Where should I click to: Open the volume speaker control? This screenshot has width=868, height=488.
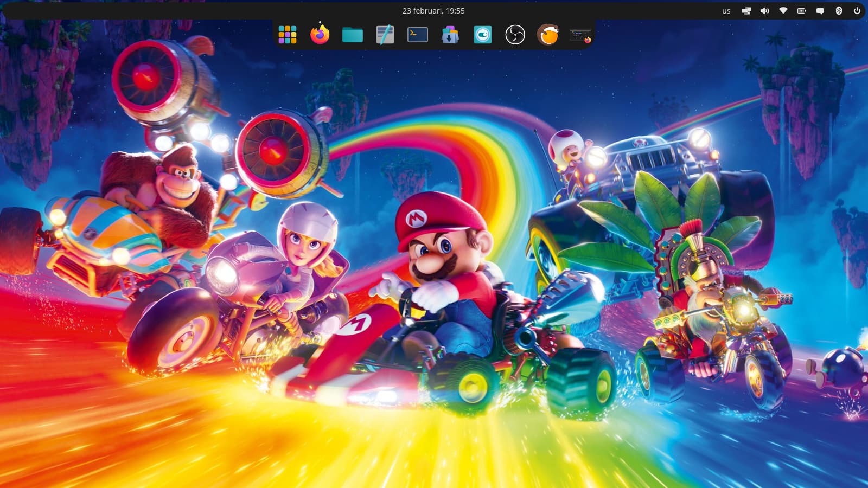pos(765,11)
